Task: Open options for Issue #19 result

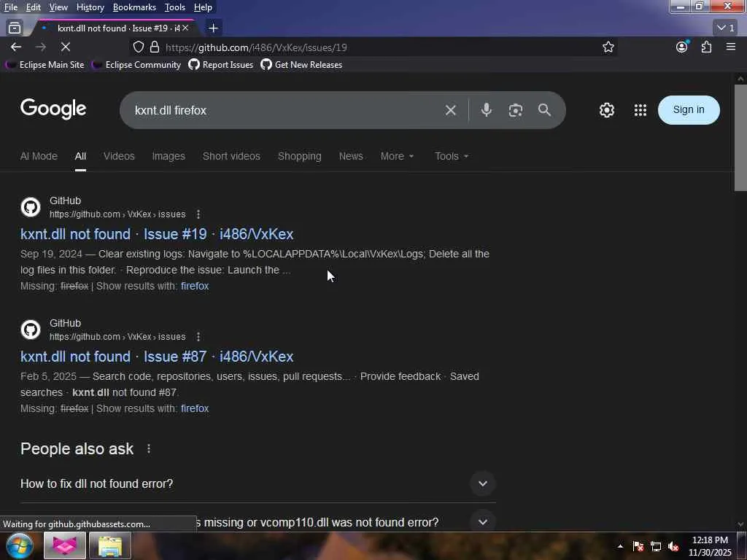Action: click(198, 214)
